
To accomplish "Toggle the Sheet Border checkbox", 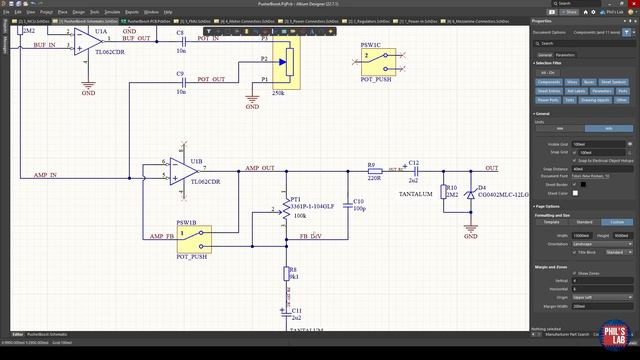I will [x=575, y=184].
